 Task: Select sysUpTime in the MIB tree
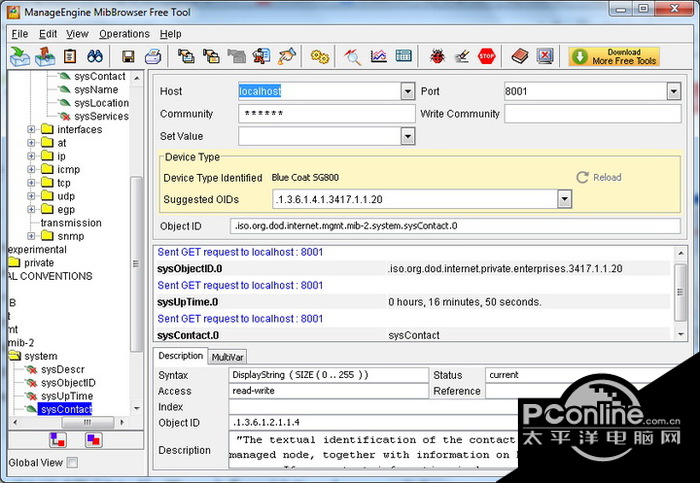pos(67,396)
